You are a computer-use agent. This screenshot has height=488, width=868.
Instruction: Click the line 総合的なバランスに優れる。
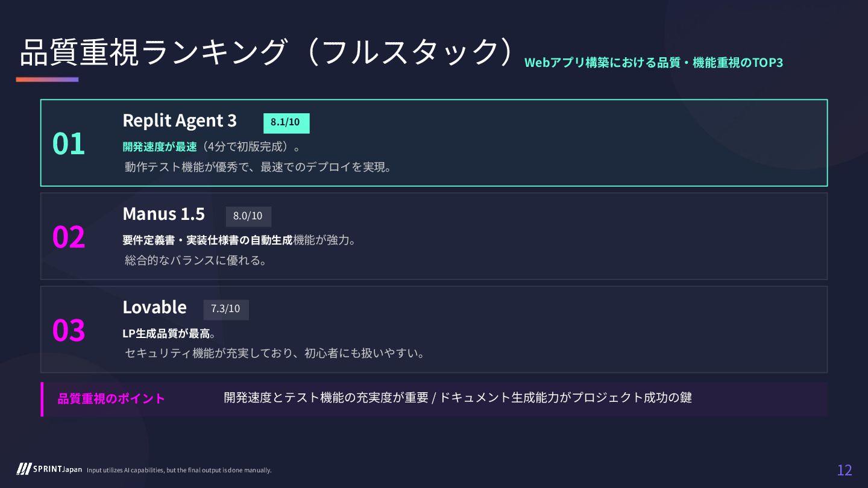click(x=196, y=260)
